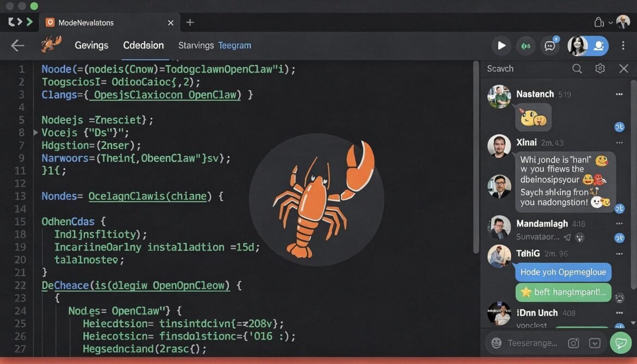The width and height of the screenshot is (637, 364).
Task: Switch to the Gevings tab
Action: pos(91,46)
